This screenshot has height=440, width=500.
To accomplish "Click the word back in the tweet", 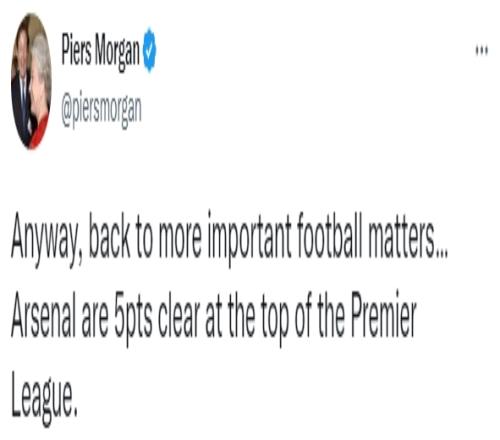I will coord(110,236).
